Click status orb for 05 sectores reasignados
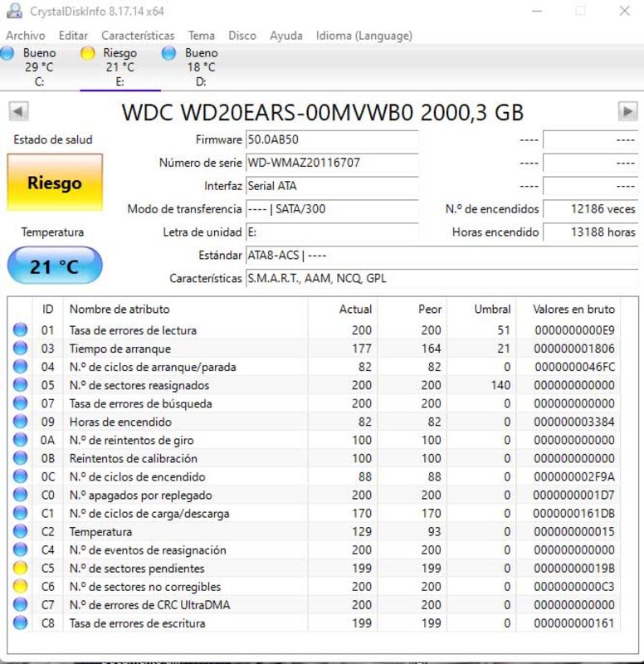This screenshot has width=644, height=664. (20, 384)
